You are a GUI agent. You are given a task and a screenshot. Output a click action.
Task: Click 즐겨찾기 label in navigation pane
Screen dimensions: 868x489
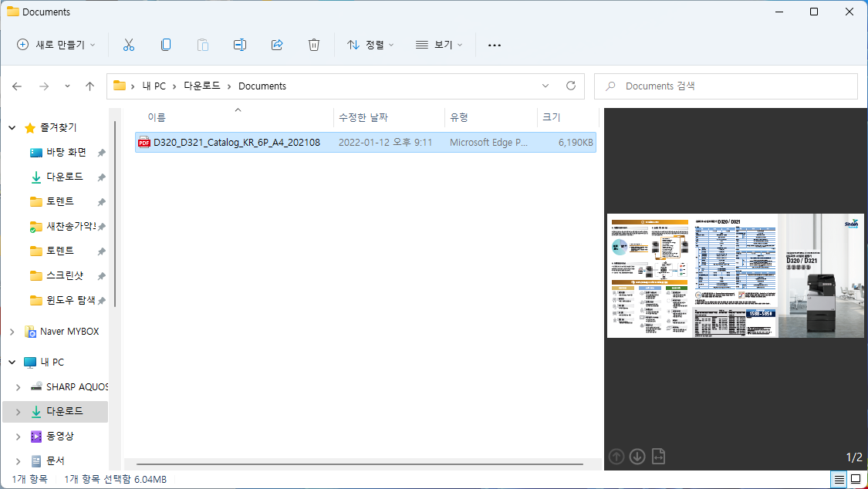(58, 128)
